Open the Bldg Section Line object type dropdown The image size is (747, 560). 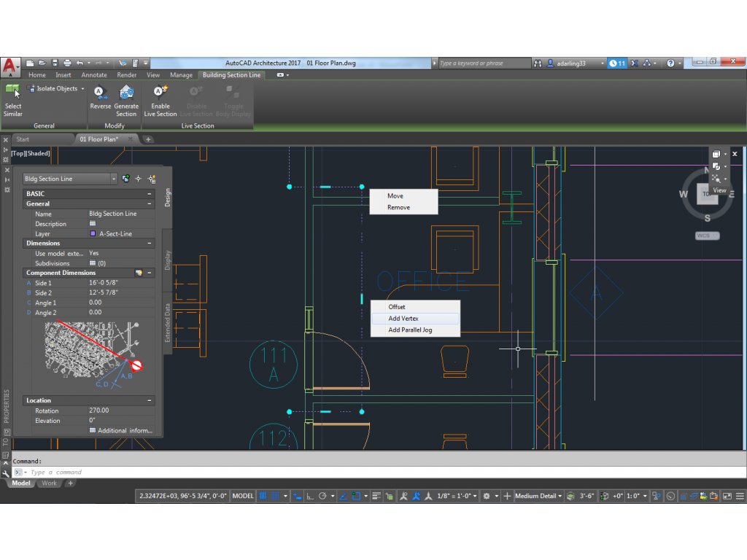tap(113, 179)
